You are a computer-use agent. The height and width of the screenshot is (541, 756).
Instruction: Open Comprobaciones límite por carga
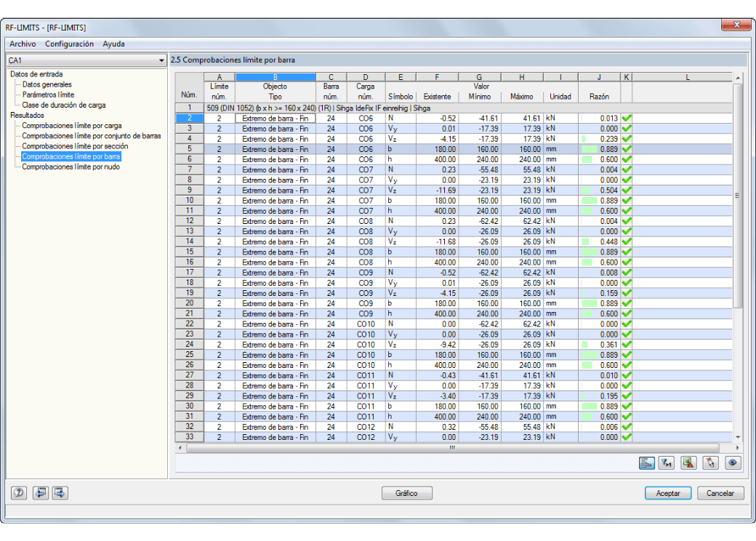(x=72, y=125)
